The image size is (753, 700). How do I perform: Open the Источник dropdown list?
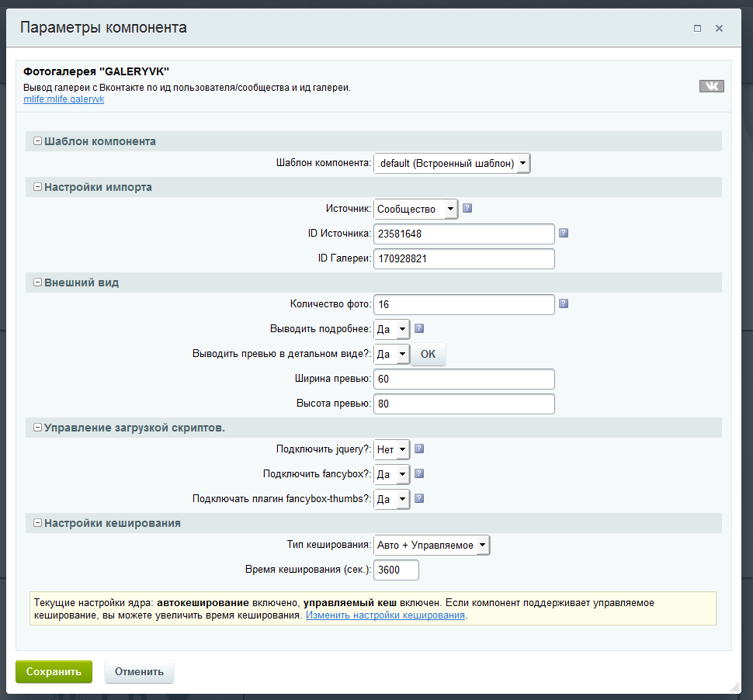(415, 209)
